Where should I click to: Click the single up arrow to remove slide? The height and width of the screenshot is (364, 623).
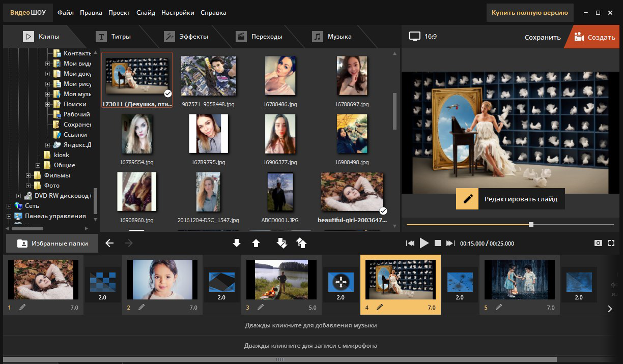[256, 244]
